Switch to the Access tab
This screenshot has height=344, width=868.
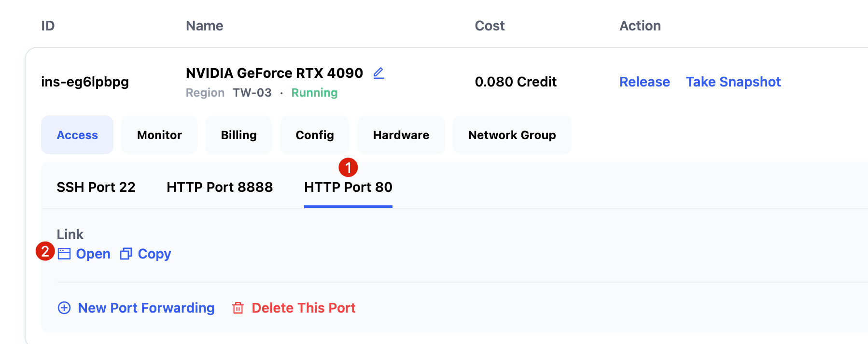[77, 135]
